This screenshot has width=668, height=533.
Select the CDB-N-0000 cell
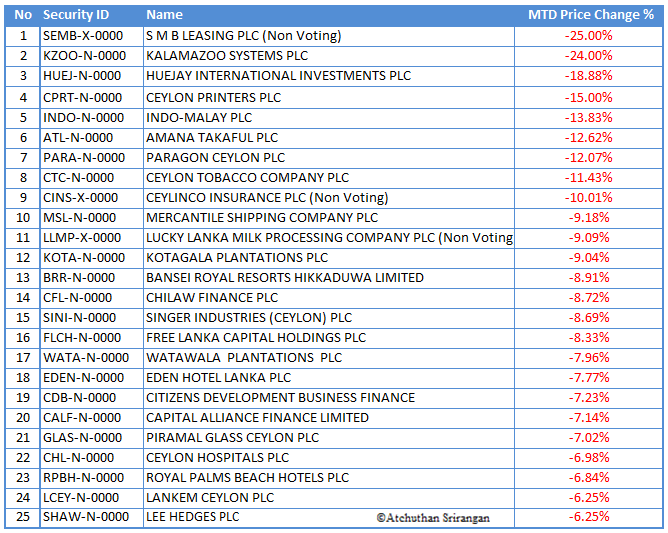[79, 398]
